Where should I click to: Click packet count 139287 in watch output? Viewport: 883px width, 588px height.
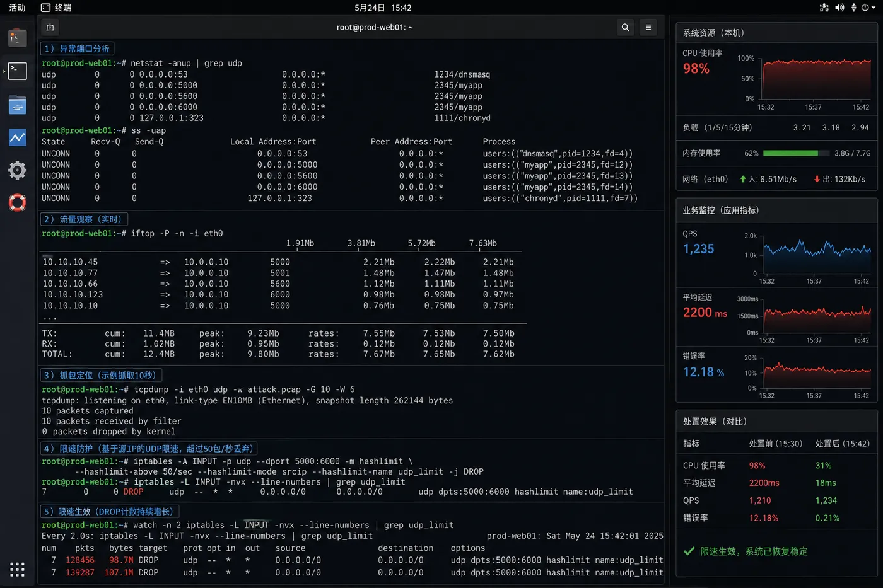80,572
